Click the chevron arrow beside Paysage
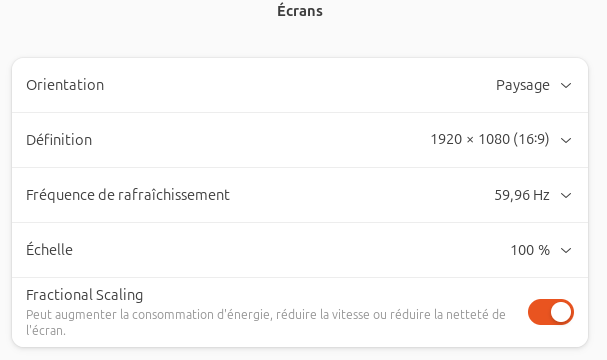The image size is (607, 360). (x=566, y=85)
